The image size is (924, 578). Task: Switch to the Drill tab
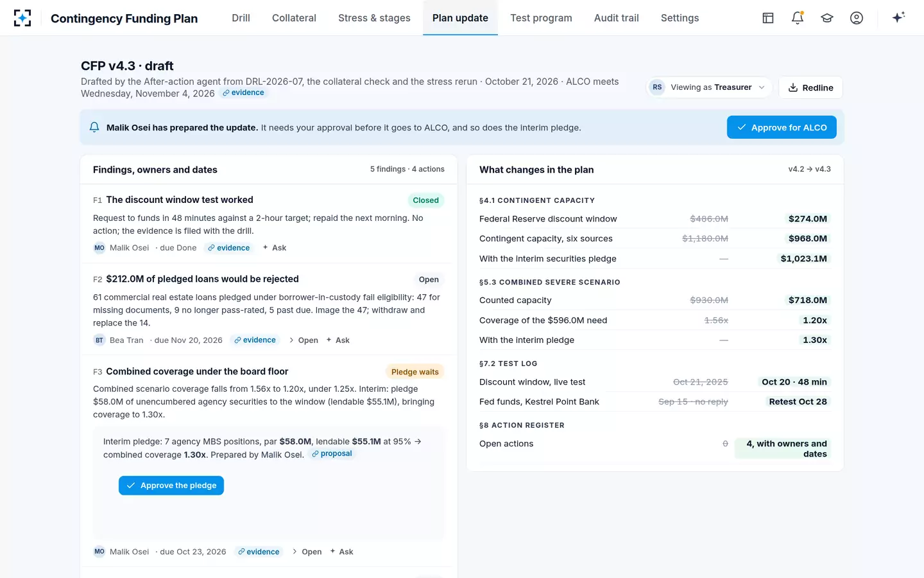tap(241, 18)
